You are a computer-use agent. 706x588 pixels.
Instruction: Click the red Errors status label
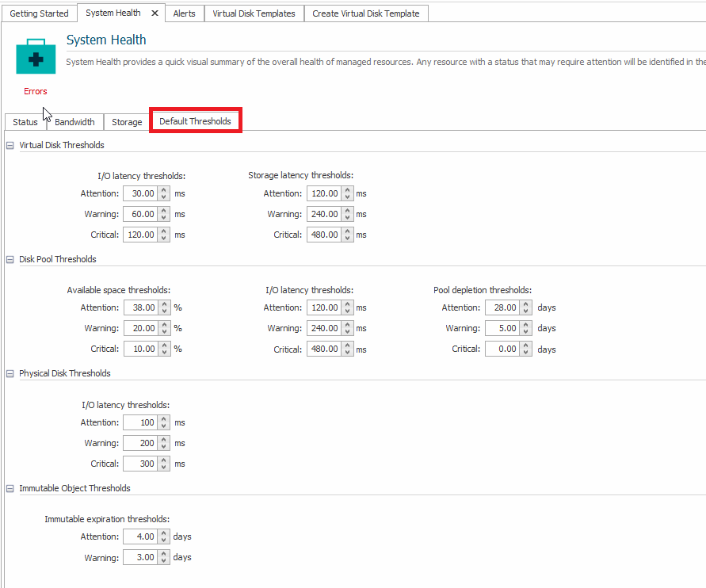pyautogui.click(x=35, y=91)
